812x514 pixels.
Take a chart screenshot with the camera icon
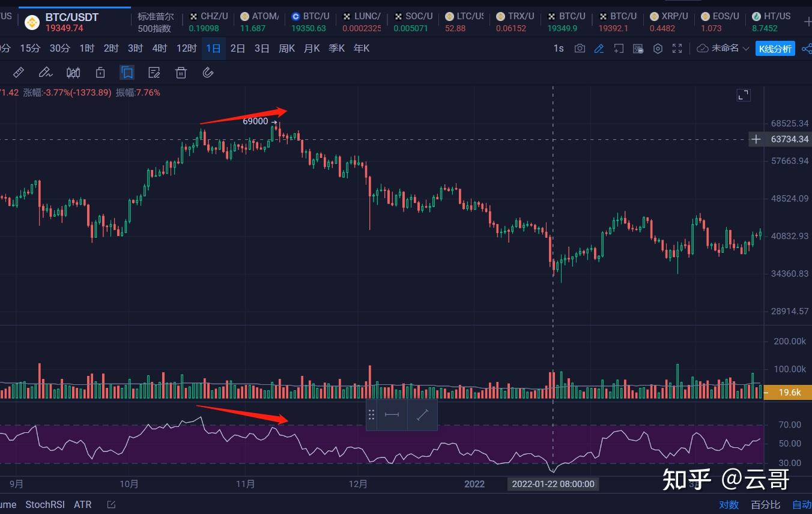pos(580,48)
